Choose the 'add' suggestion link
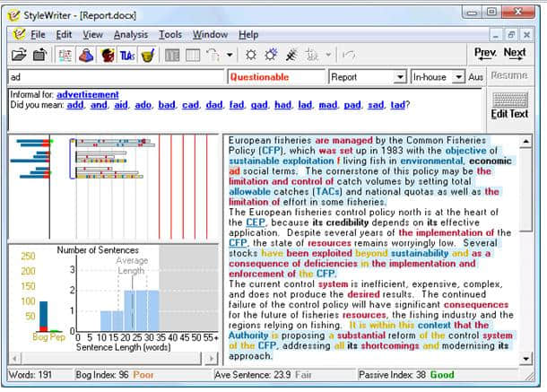The image size is (547, 392). click(x=75, y=105)
